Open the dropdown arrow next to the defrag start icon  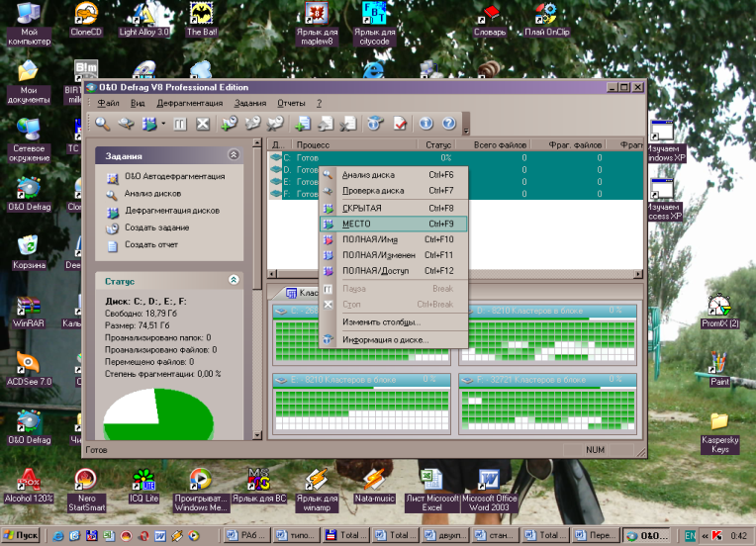tap(163, 124)
